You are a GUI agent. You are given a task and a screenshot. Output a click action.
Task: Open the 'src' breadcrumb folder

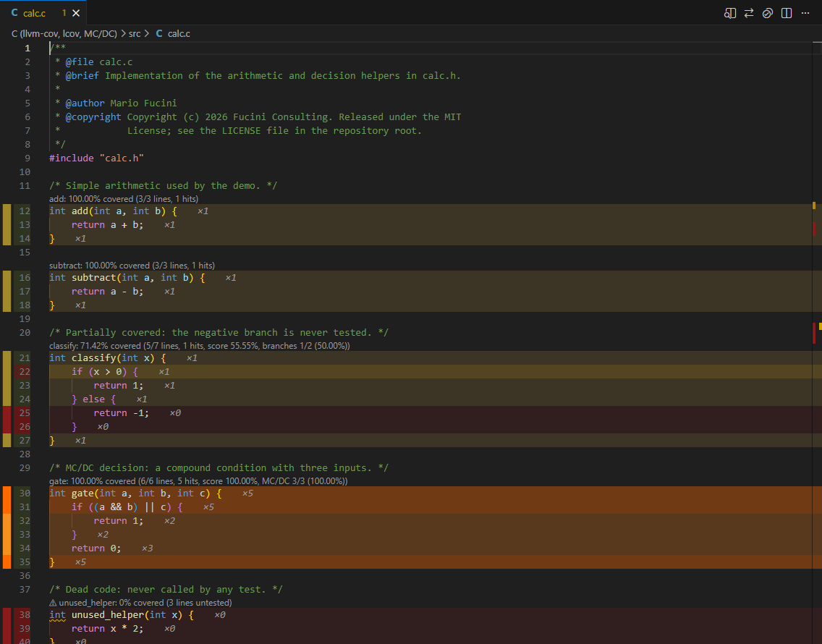[135, 33]
